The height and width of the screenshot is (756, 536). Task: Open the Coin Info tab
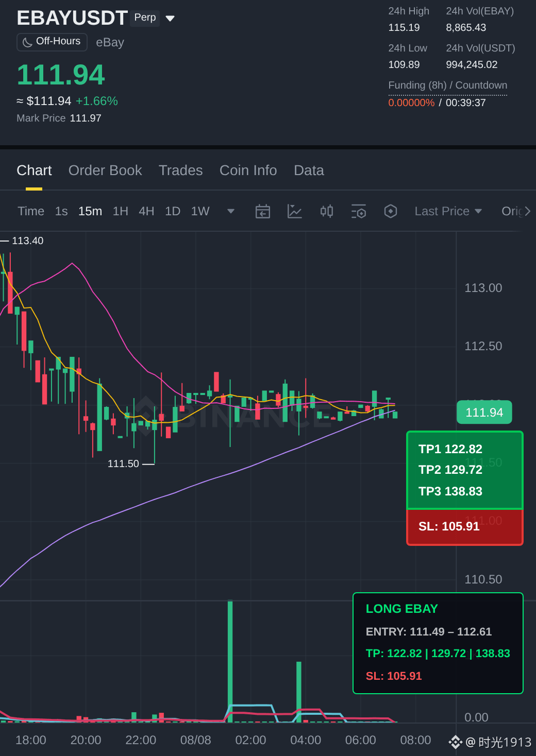tap(248, 170)
